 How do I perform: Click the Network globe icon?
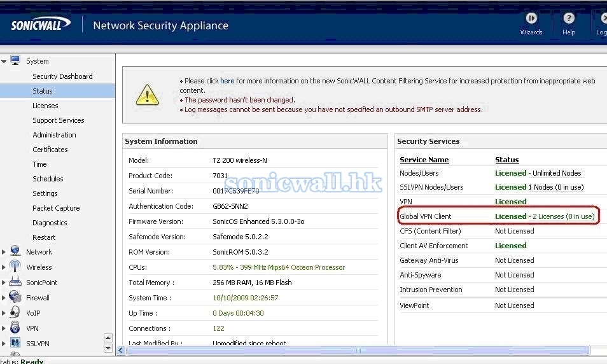click(x=15, y=251)
